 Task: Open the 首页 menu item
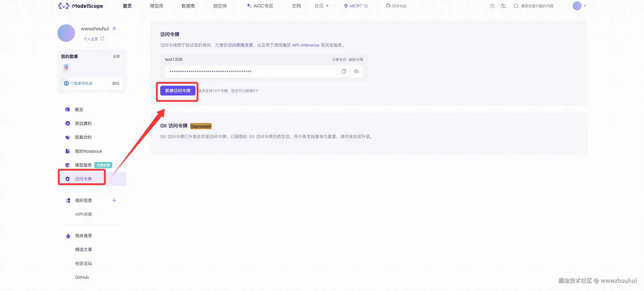pyautogui.click(x=127, y=6)
